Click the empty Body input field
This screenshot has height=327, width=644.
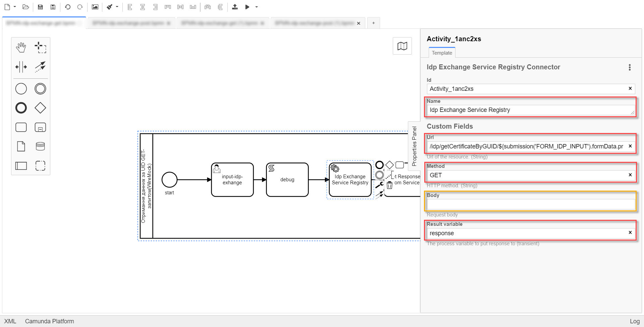coord(531,204)
